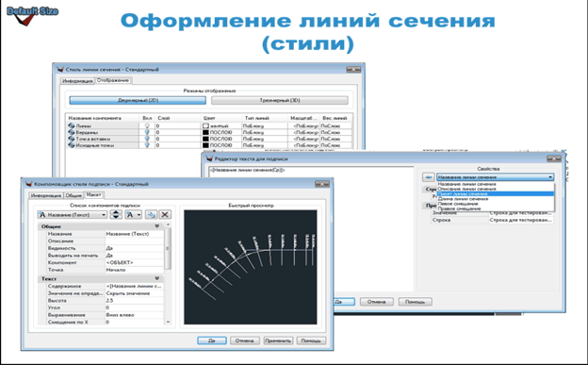Click the Default Size logo icon

pyautogui.click(x=32, y=15)
